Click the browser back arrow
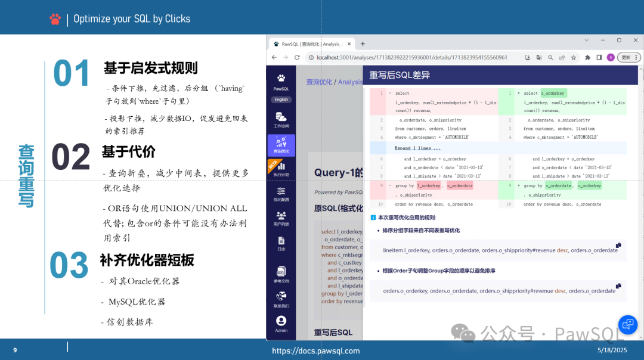644x360 pixels. tap(274, 57)
